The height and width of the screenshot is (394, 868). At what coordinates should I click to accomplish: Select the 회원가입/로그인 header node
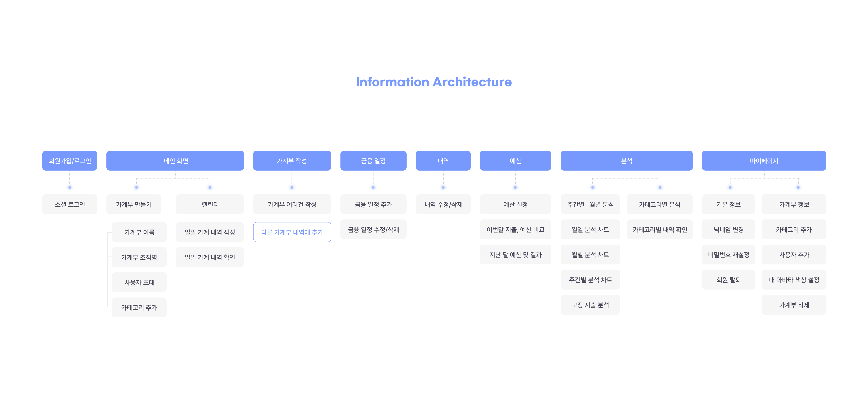click(x=69, y=161)
